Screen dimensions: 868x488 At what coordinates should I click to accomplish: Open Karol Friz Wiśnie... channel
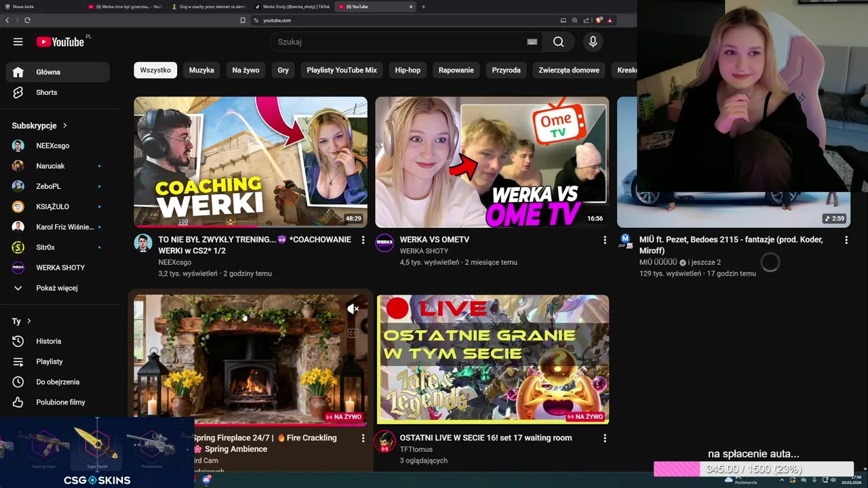tap(58, 227)
